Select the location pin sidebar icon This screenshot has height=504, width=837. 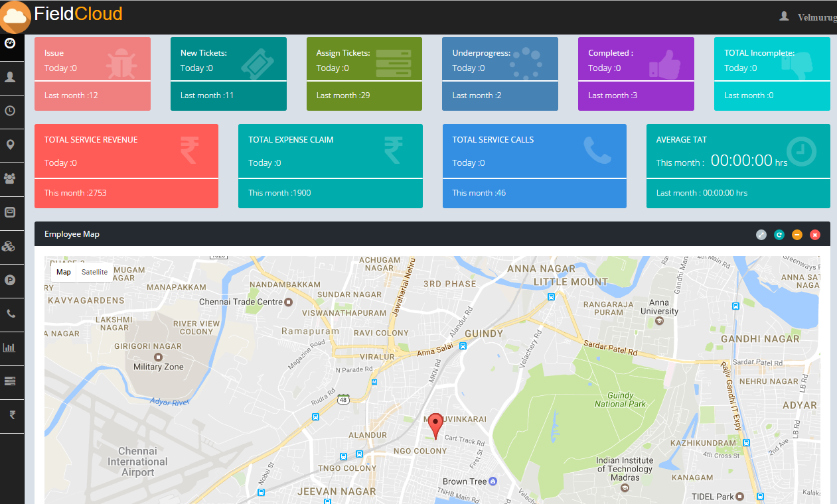(x=10, y=145)
